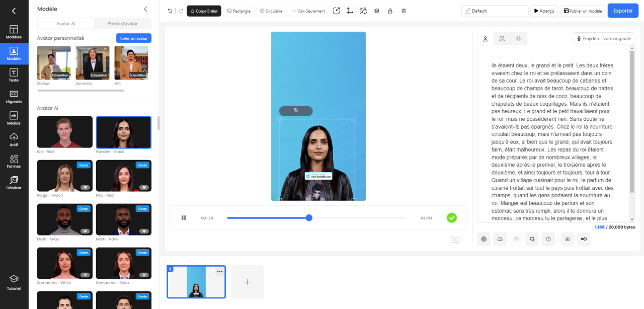Undo the last action
The width and height of the screenshot is (644, 309).
point(170,11)
